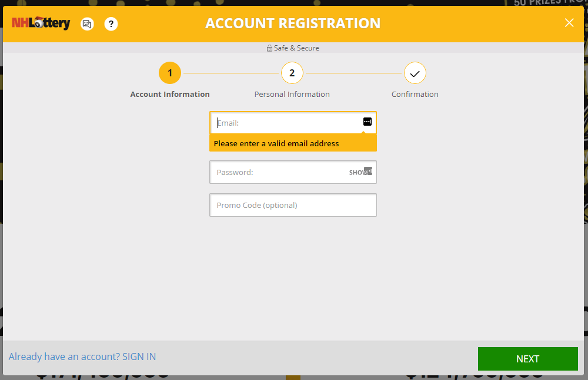588x380 pixels.
Task: Go to the Personal Information step label
Action: click(292, 94)
